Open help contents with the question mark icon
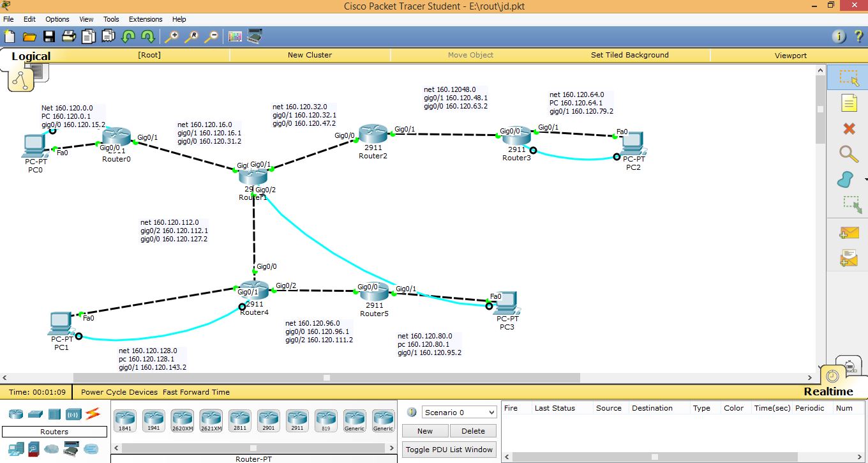868x463 pixels. point(858,36)
